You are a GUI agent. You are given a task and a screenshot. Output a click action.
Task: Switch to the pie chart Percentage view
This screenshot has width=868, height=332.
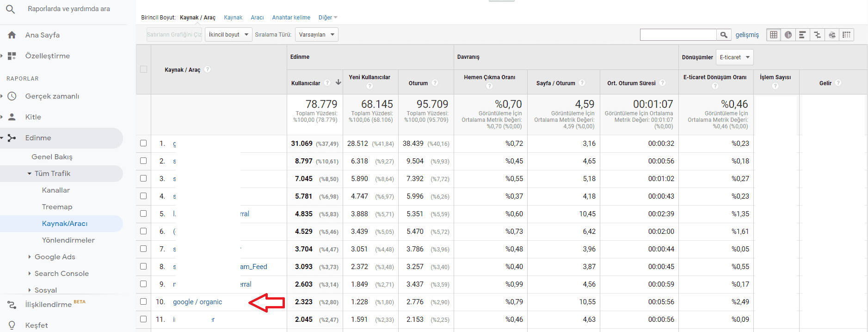click(x=788, y=35)
